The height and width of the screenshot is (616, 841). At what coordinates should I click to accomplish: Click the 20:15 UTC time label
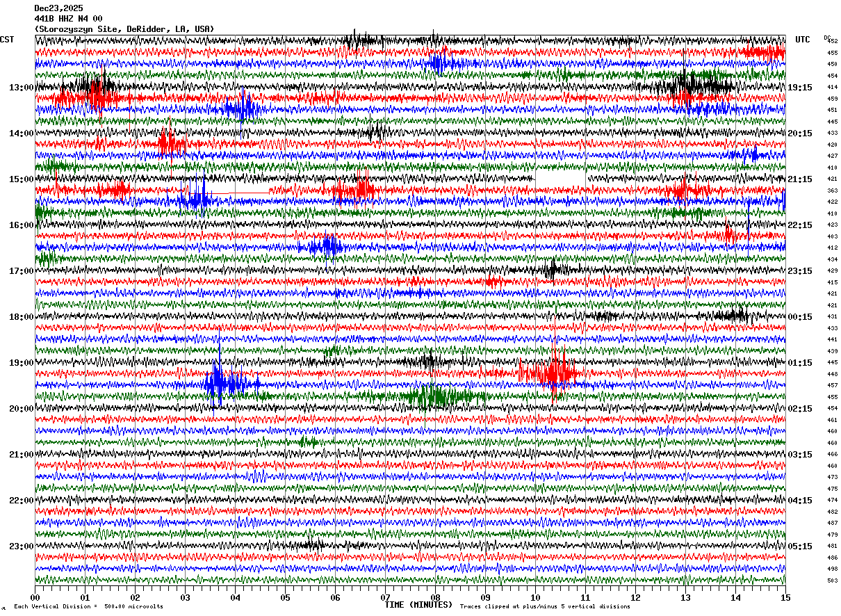click(x=800, y=133)
